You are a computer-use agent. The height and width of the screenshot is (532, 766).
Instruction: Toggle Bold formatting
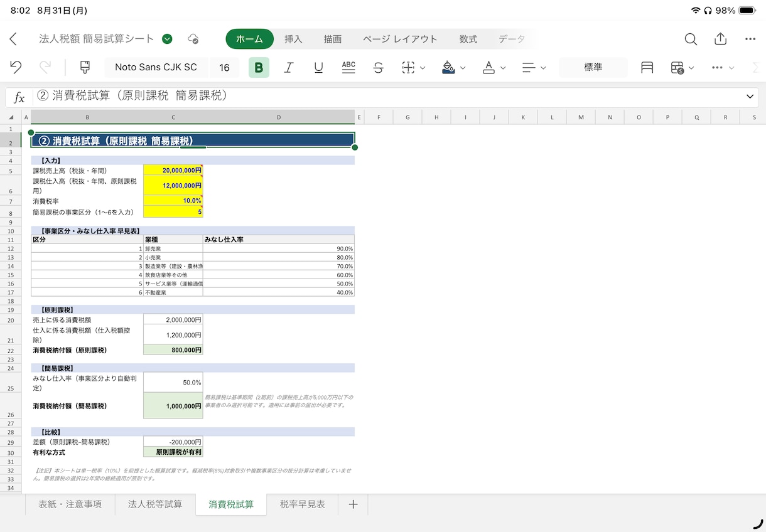pyautogui.click(x=259, y=67)
